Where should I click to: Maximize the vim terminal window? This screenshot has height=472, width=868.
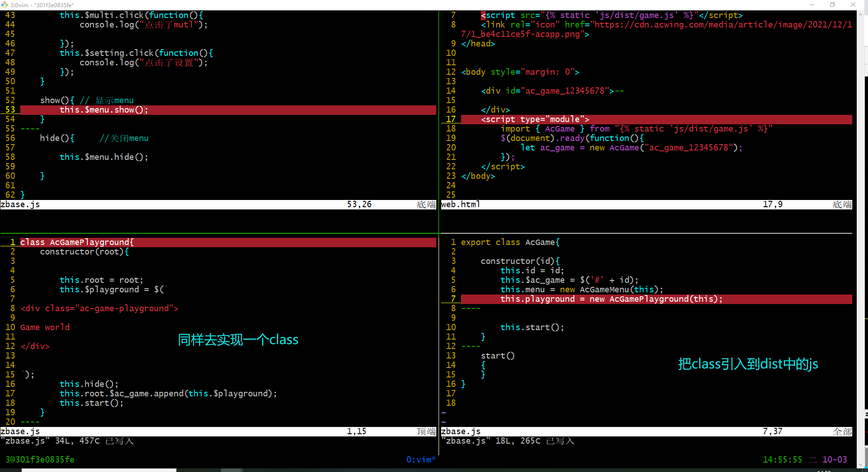832,5
